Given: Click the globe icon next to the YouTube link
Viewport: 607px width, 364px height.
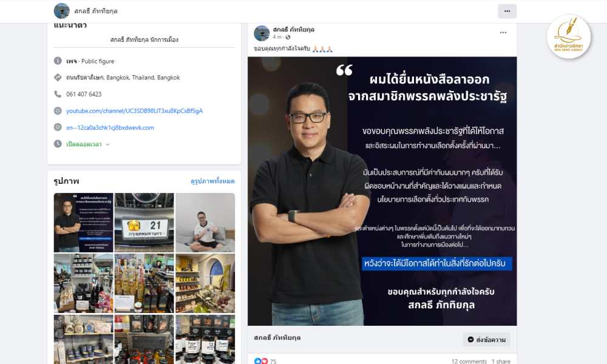Looking at the screenshot, I should click(58, 111).
